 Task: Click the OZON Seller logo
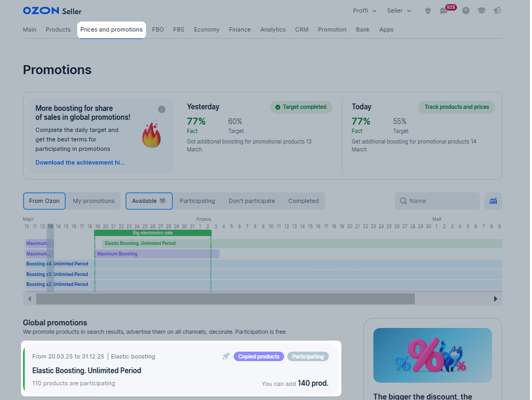[x=52, y=11]
